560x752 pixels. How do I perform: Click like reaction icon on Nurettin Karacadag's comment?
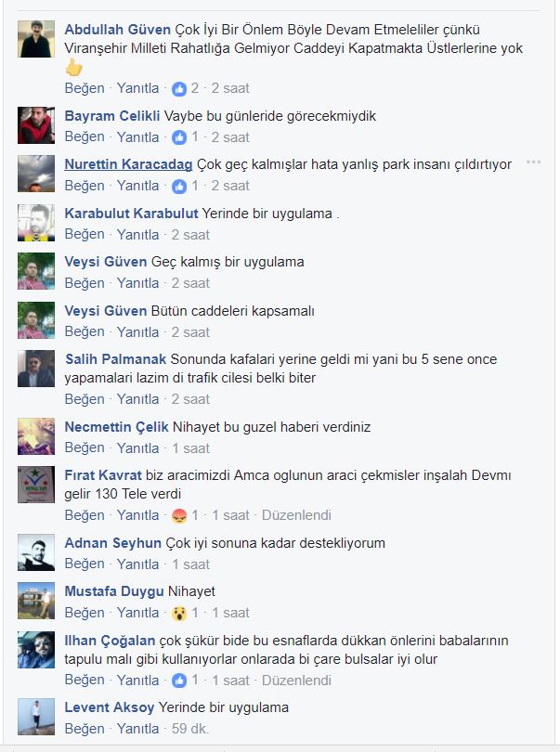point(179,186)
